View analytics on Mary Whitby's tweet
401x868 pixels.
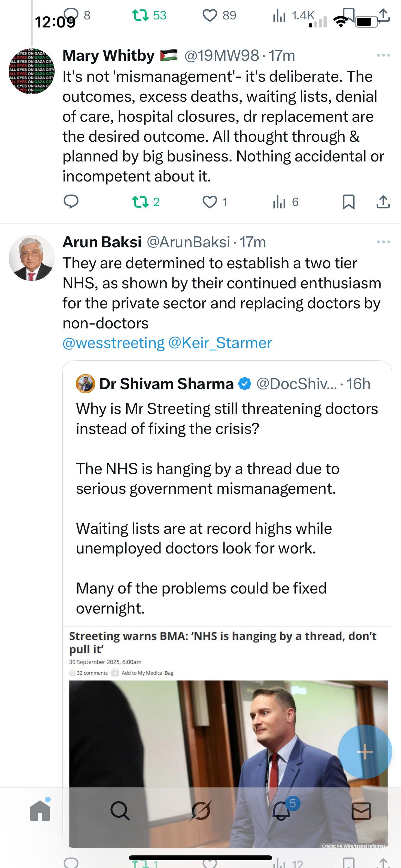point(279,202)
